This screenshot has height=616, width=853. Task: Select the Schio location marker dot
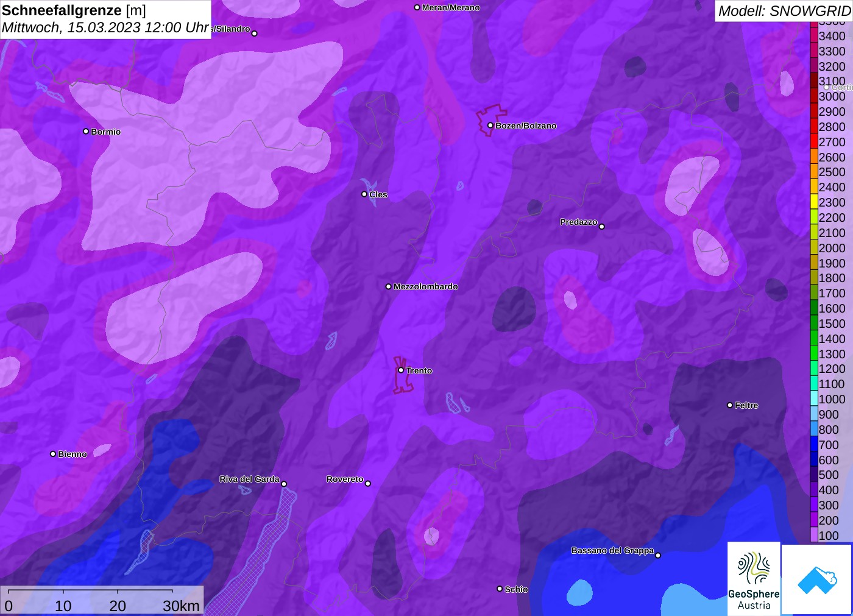click(x=500, y=589)
